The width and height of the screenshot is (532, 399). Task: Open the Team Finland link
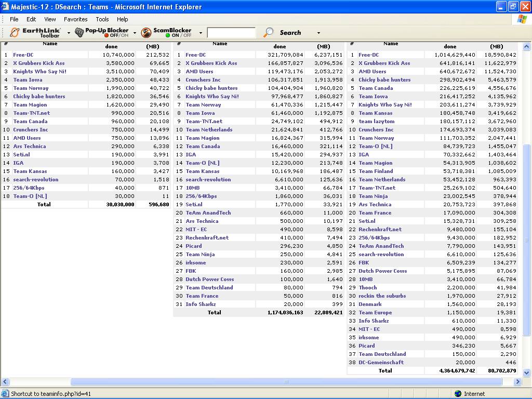376,171
